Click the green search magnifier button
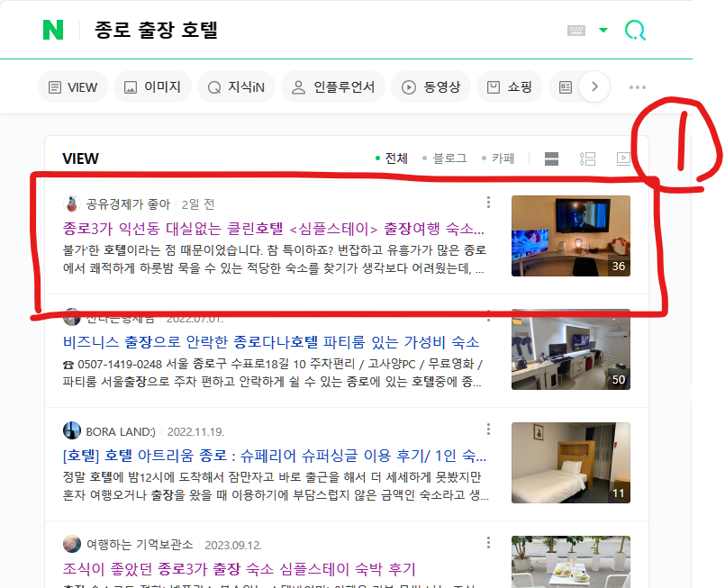 pyautogui.click(x=635, y=30)
